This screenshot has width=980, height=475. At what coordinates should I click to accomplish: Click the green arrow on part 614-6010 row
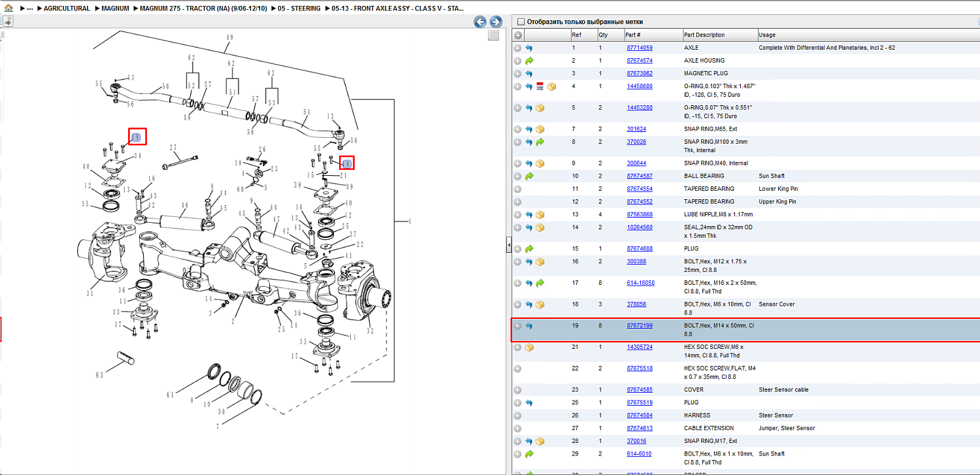pyautogui.click(x=529, y=454)
